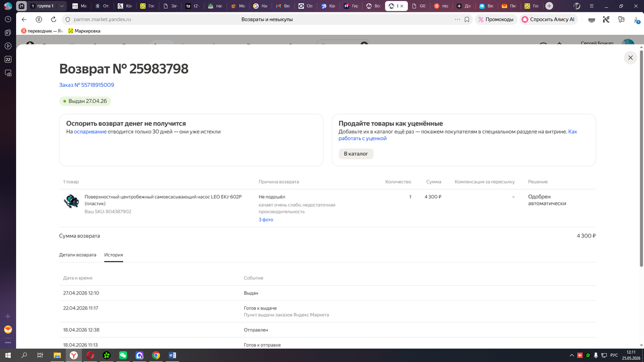Close the return details panel with X
Viewport: 644px width, 362px height.
point(631,57)
